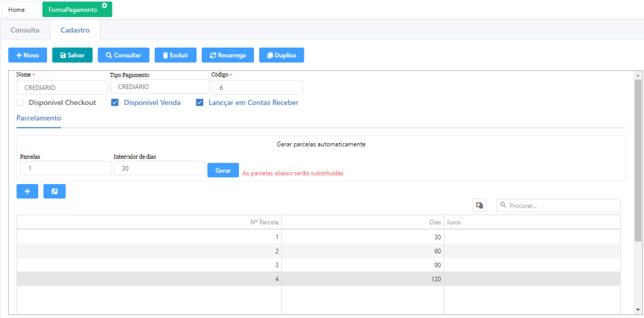Duplicate the record with the Duplica button
Image resolution: width=644 pixels, height=318 pixels.
281,55
